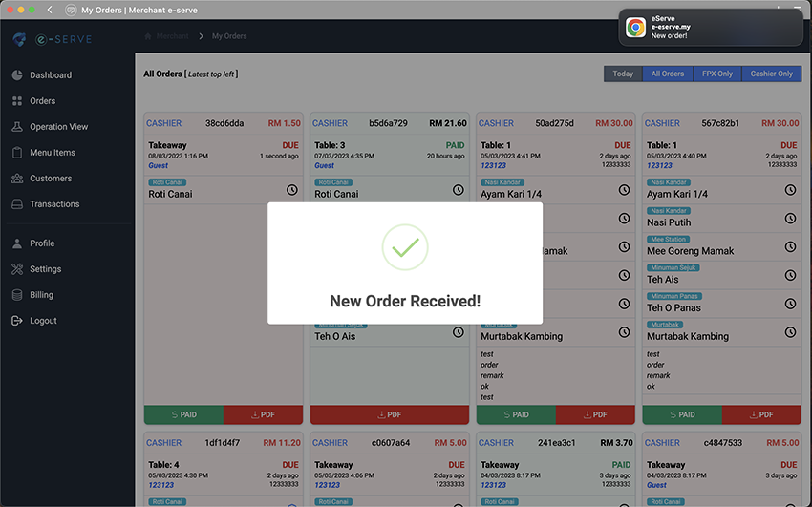Select the Customers people icon
The width and height of the screenshot is (812, 507).
[17, 179]
